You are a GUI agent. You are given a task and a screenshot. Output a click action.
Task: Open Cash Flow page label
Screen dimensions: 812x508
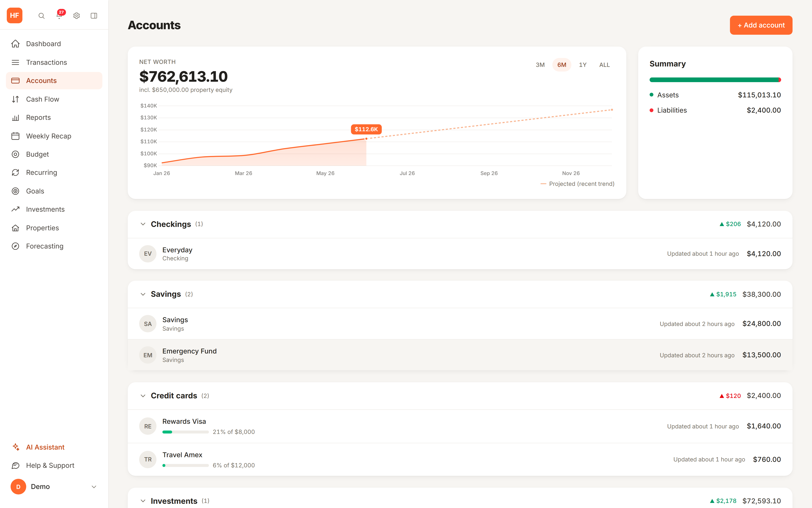pos(43,99)
